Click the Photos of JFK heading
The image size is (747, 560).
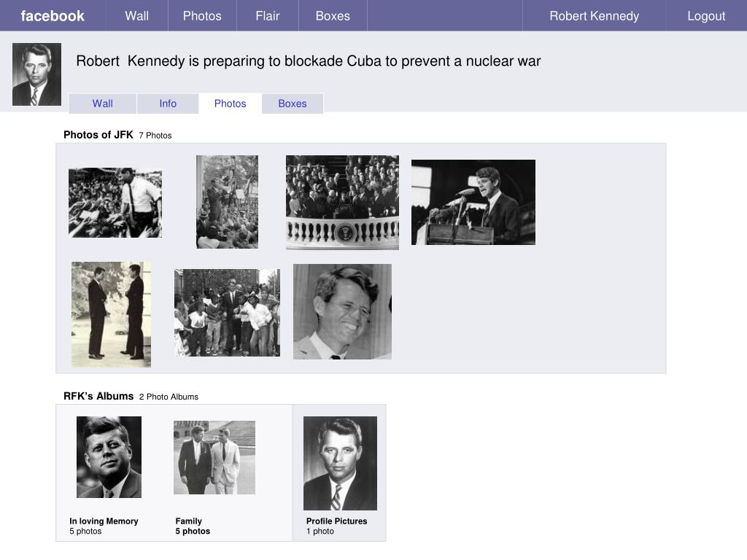[98, 135]
